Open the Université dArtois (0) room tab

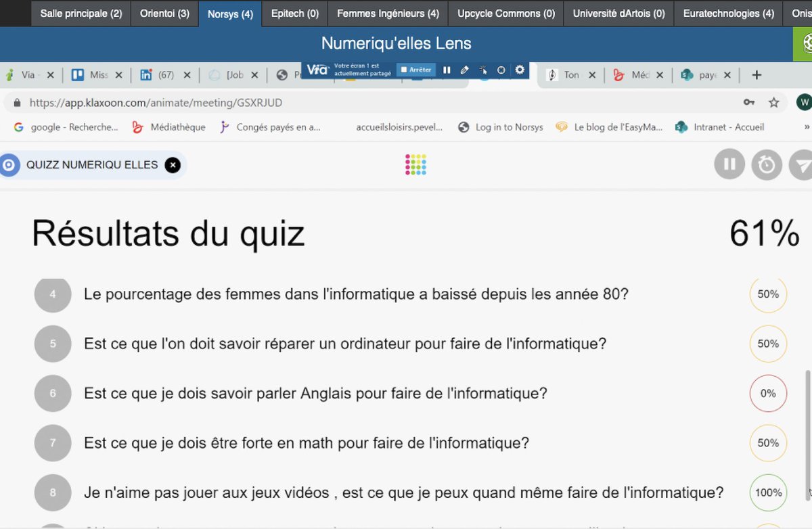point(618,13)
